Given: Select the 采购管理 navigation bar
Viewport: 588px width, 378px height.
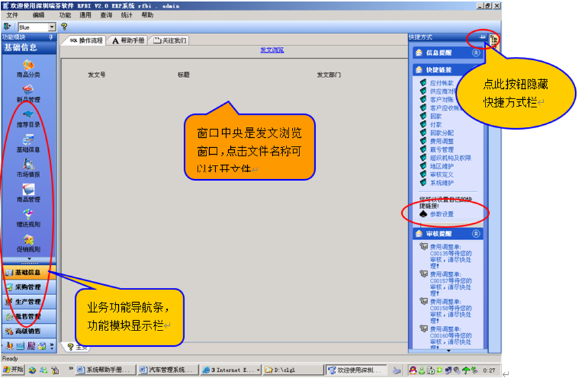Looking at the screenshot, I should [x=28, y=287].
